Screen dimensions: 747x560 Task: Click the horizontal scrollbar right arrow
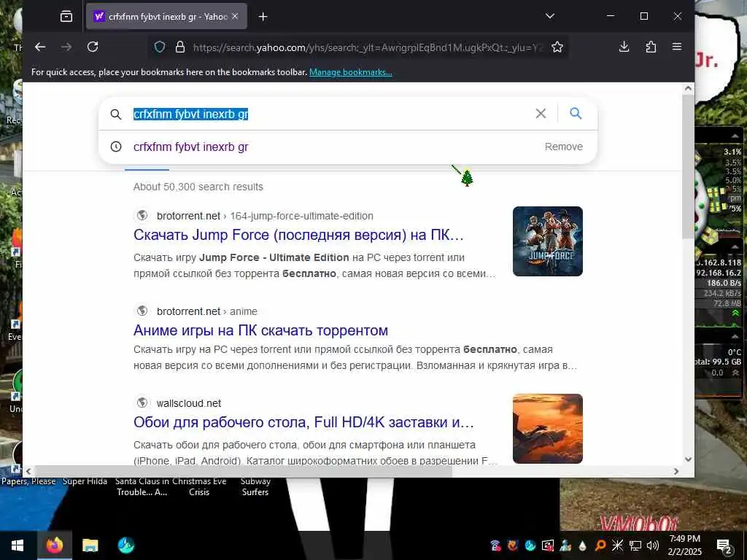point(676,472)
